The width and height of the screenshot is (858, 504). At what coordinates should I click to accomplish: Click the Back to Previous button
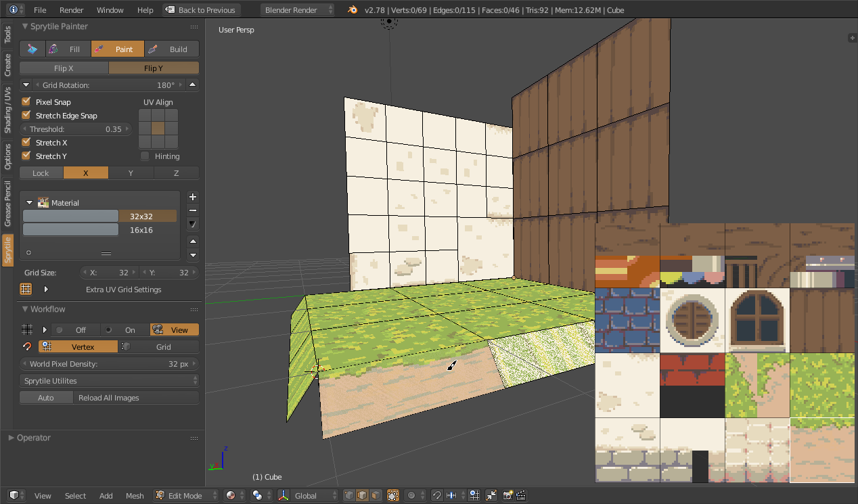tap(201, 10)
